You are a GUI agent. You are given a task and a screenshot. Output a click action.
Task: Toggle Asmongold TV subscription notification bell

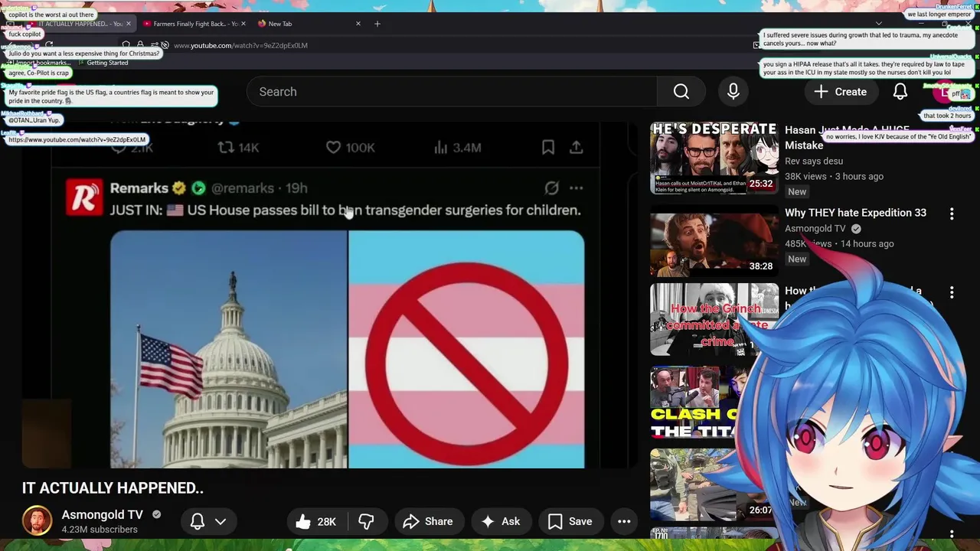coord(197,522)
